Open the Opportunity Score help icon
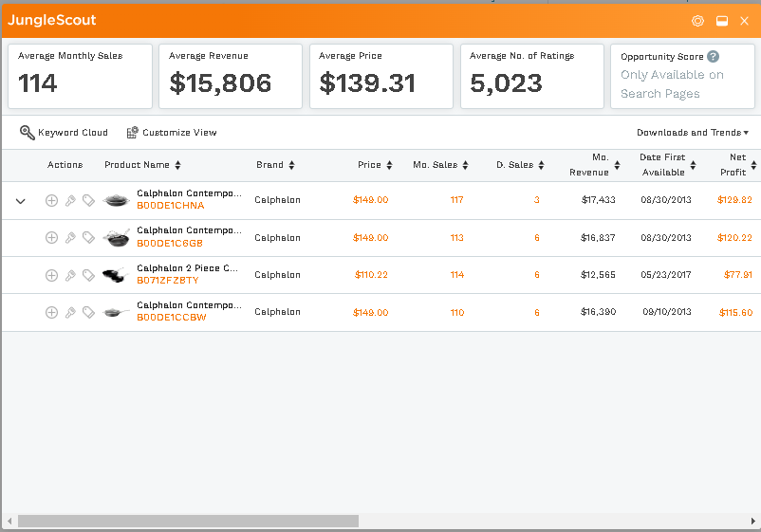The height and width of the screenshot is (532, 761). click(x=713, y=56)
